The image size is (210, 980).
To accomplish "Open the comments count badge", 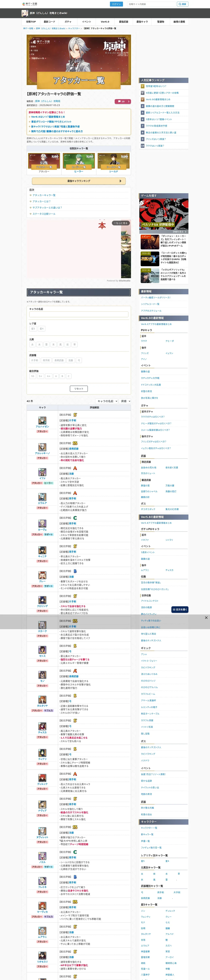I will pyautogui.click(x=123, y=102).
